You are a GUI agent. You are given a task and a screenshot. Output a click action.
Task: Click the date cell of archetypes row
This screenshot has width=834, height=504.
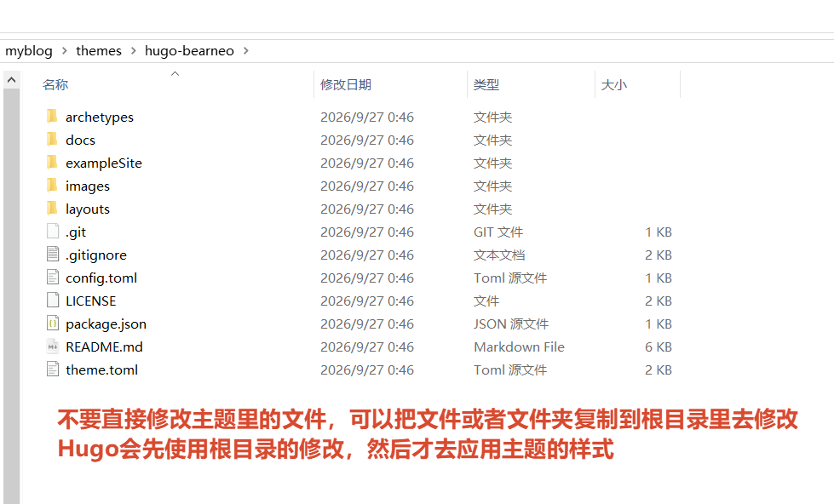click(367, 117)
